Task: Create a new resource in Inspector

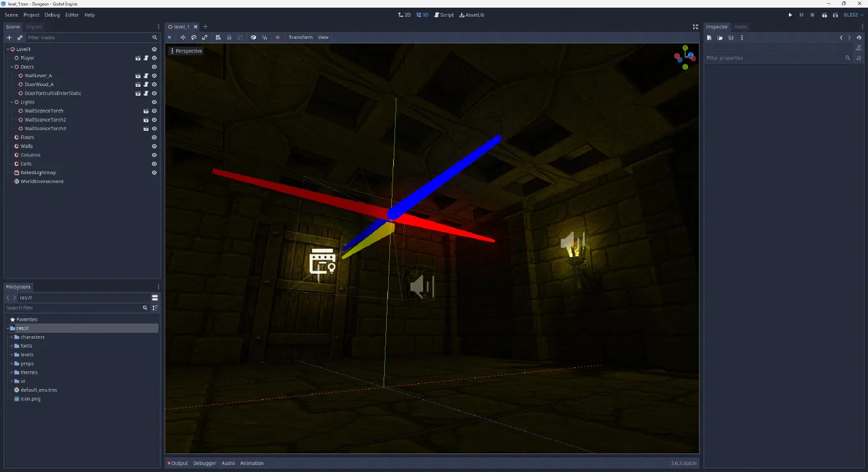Action: pyautogui.click(x=709, y=38)
